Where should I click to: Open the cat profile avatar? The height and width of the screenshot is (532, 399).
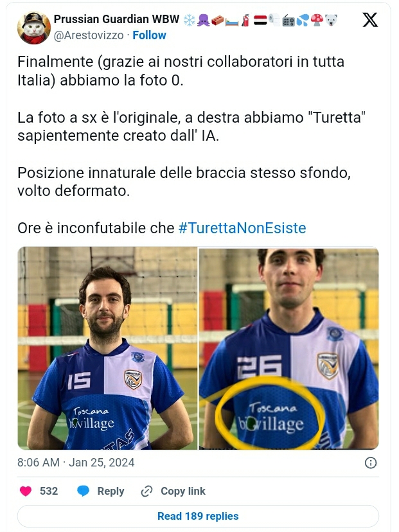34,28
